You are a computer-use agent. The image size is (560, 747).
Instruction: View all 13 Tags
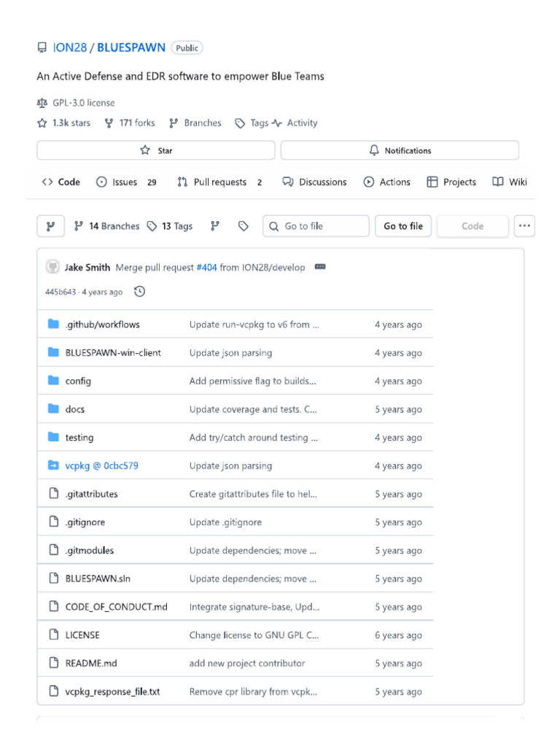tap(170, 226)
